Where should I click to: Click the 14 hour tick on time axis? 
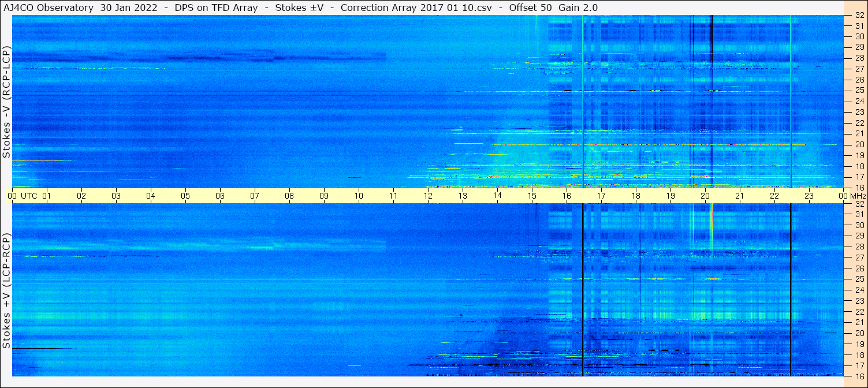click(x=497, y=196)
